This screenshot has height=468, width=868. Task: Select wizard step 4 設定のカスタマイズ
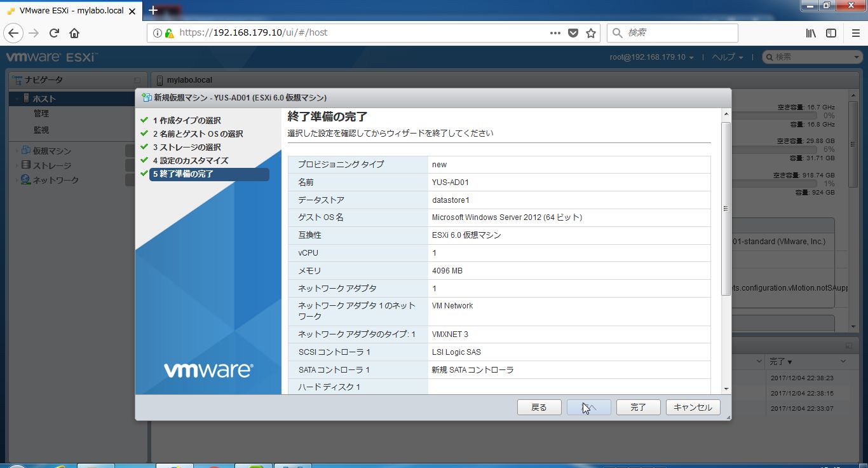[190, 161]
